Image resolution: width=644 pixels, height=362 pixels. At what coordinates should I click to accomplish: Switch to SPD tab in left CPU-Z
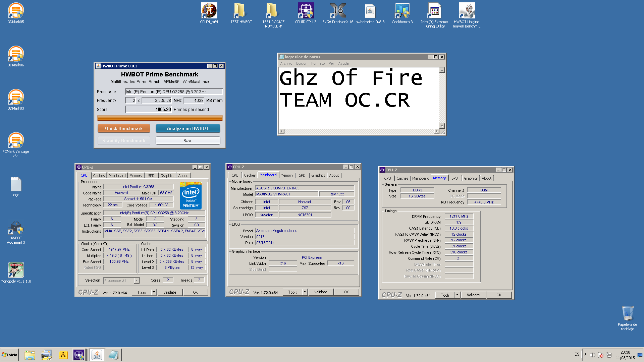[151, 176]
